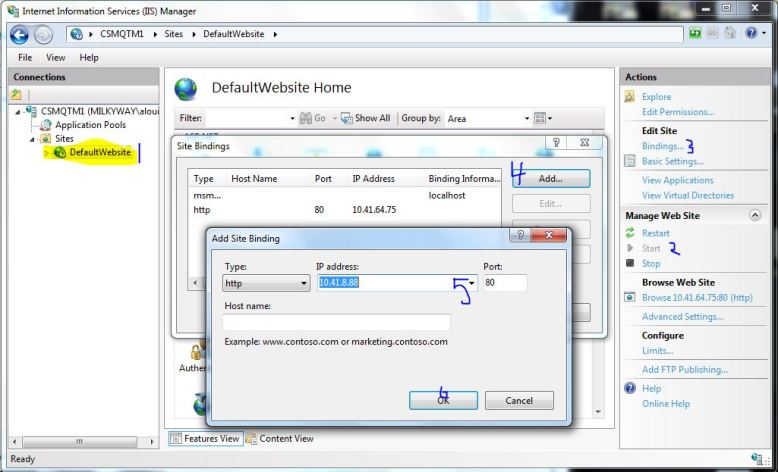Click the Host name text field

click(x=336, y=322)
